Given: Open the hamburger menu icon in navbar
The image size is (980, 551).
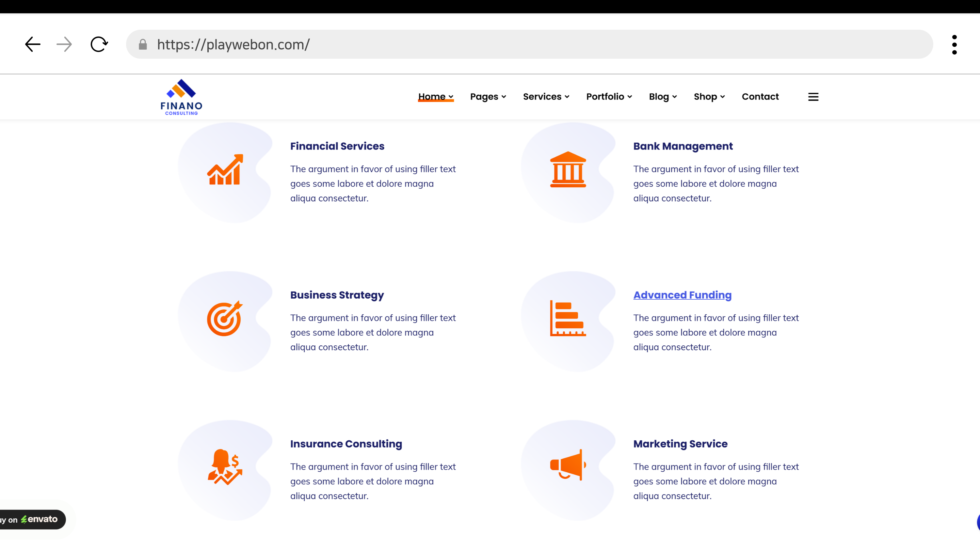Looking at the screenshot, I should coord(813,97).
